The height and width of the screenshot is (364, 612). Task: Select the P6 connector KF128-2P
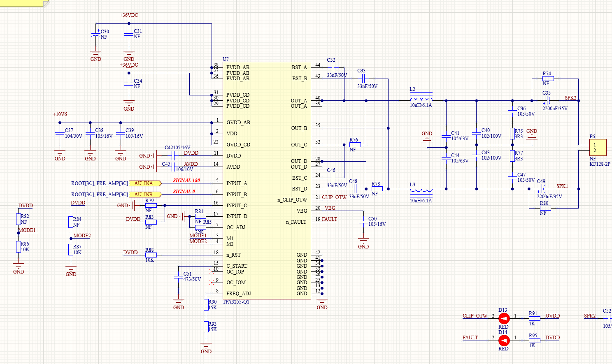point(598,148)
